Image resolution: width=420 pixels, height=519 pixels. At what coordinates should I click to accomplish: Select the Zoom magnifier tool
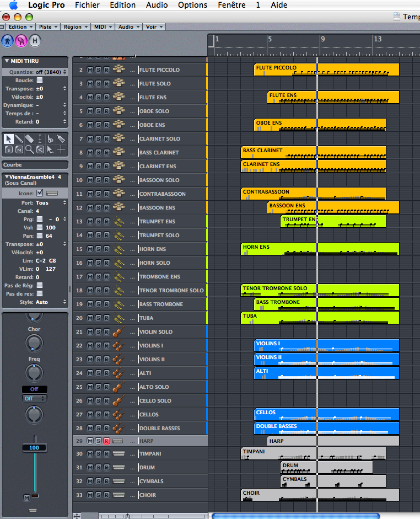pyautogui.click(x=29, y=149)
